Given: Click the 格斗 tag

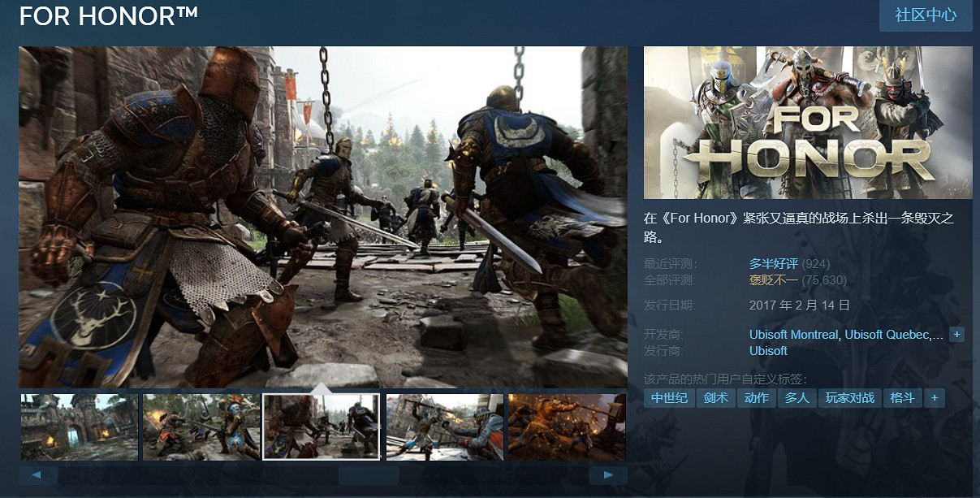Looking at the screenshot, I should pos(902,398).
